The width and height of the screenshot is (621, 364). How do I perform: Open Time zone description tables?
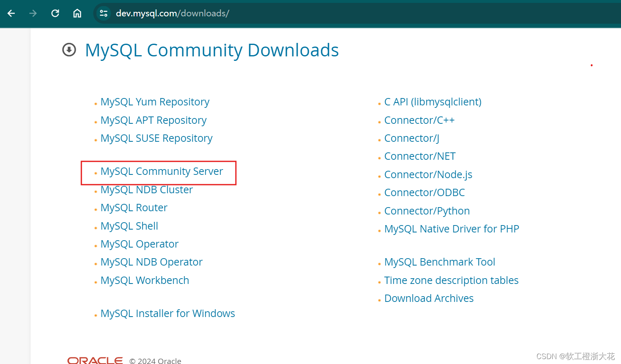[451, 280]
